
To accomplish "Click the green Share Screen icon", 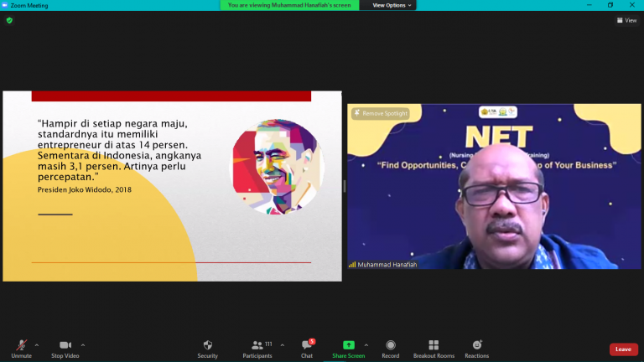I will click(348, 345).
